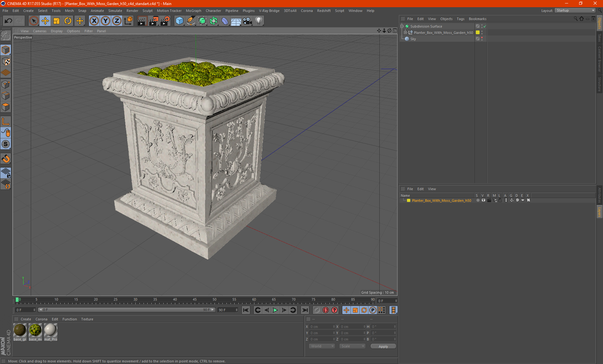Select the Move tool in toolbar
This screenshot has height=364, width=603.
(x=45, y=21)
